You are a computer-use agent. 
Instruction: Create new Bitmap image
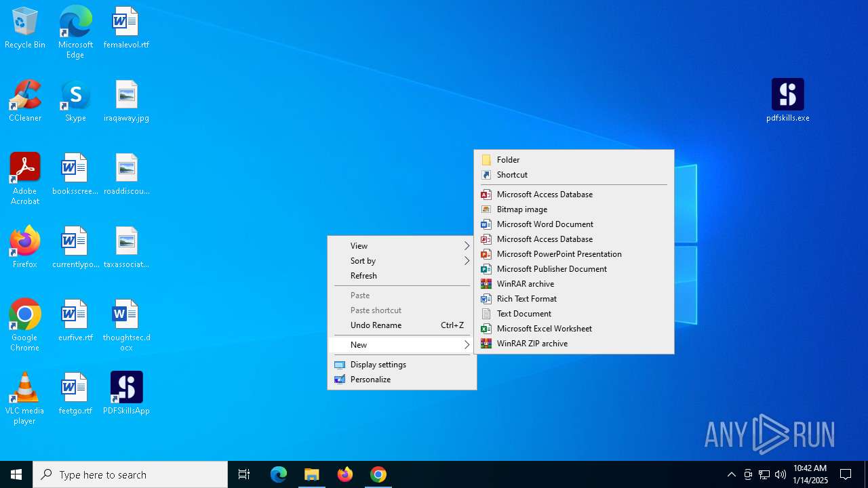click(x=574, y=209)
